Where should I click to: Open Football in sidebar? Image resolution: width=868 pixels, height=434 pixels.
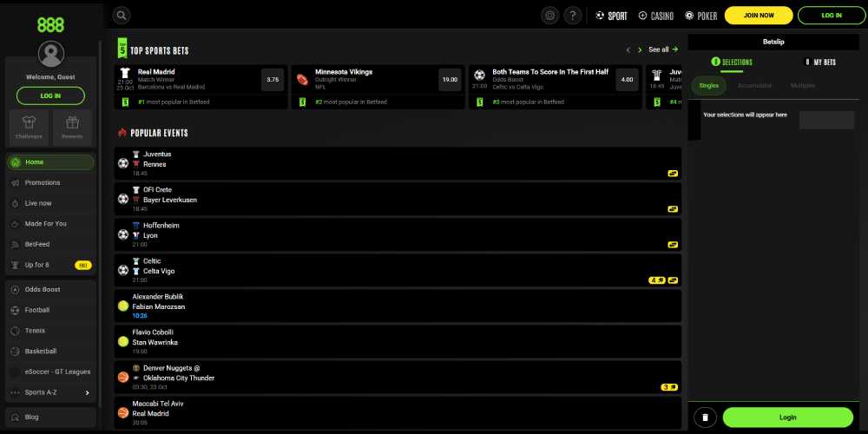[x=50, y=310]
